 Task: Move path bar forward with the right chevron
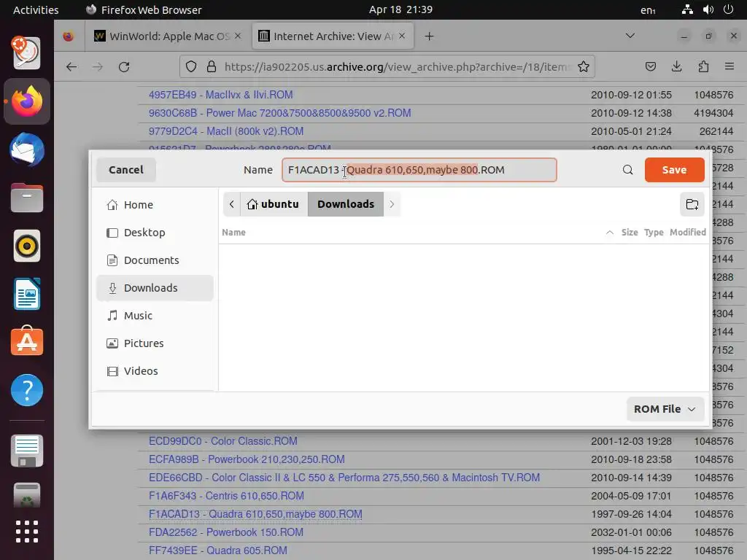tap(392, 204)
